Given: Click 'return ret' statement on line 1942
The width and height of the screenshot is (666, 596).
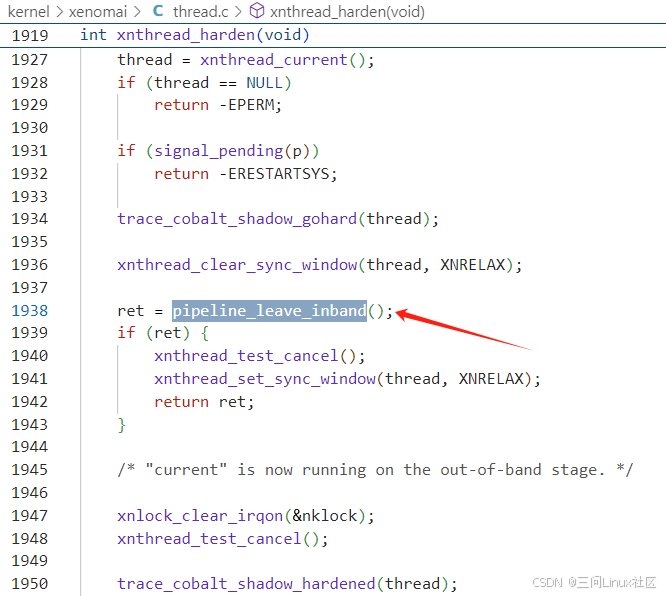Looking at the screenshot, I should point(204,402).
